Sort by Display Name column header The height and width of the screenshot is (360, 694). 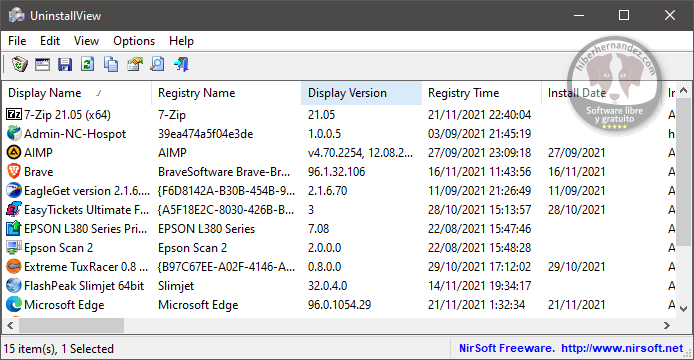click(x=77, y=93)
